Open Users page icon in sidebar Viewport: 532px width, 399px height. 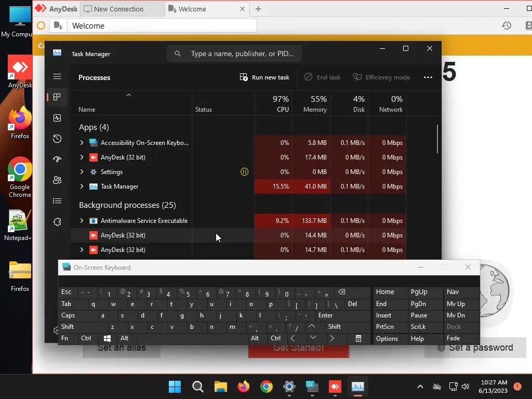[57, 180]
